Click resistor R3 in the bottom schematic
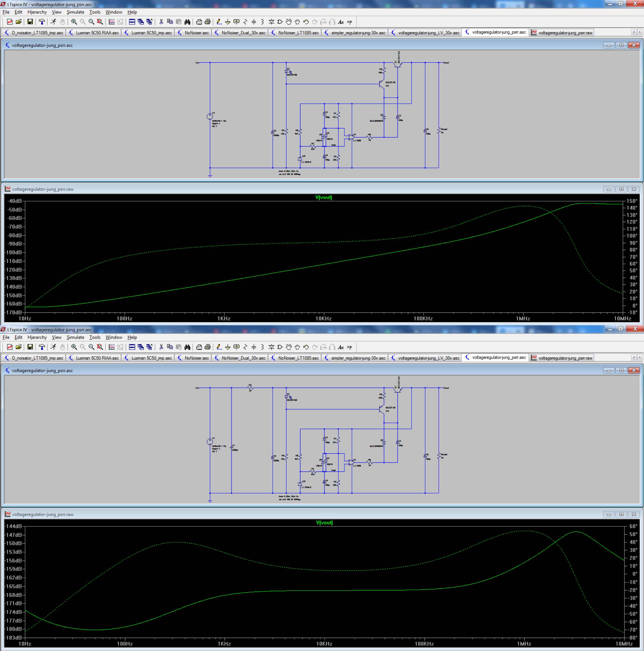644x651 pixels. click(x=250, y=388)
